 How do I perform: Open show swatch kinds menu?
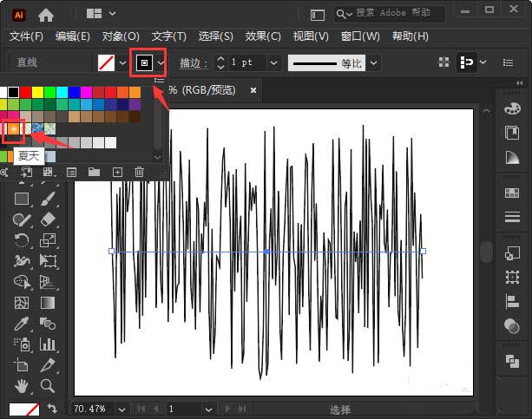(48, 173)
